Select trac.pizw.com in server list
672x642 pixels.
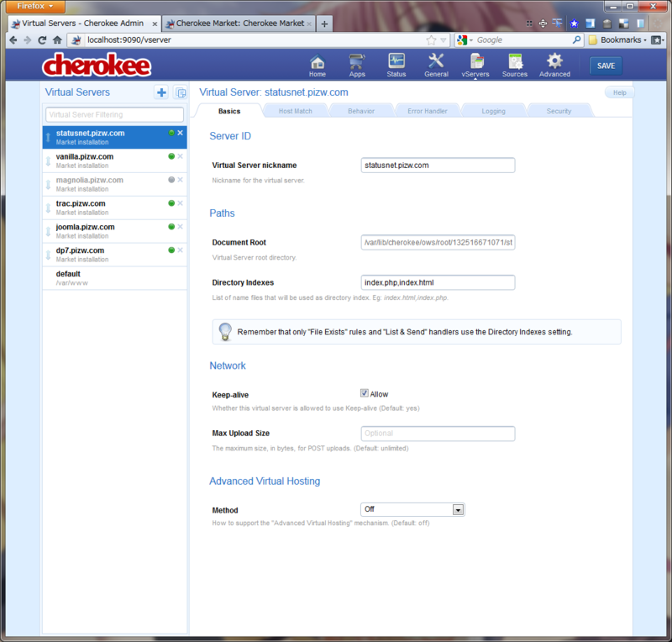tap(114, 208)
